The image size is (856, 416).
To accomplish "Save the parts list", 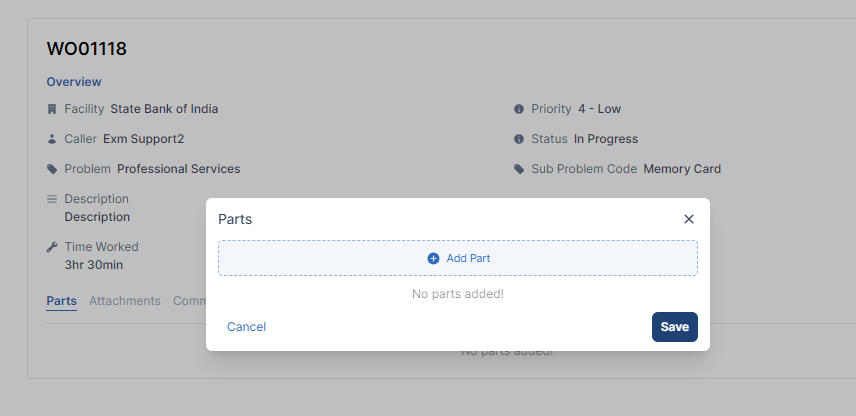I will [x=675, y=327].
